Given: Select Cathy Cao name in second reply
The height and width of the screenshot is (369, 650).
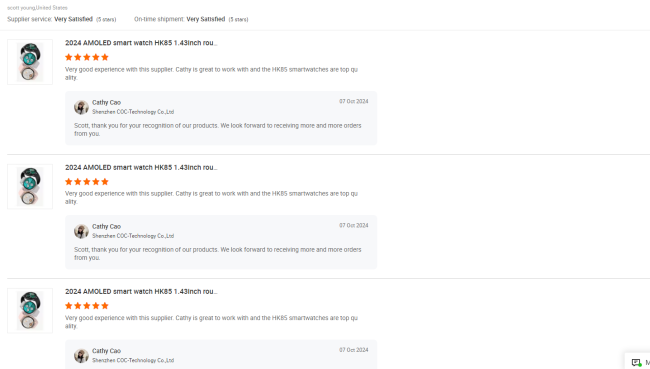Looking at the screenshot, I should 106,226.
